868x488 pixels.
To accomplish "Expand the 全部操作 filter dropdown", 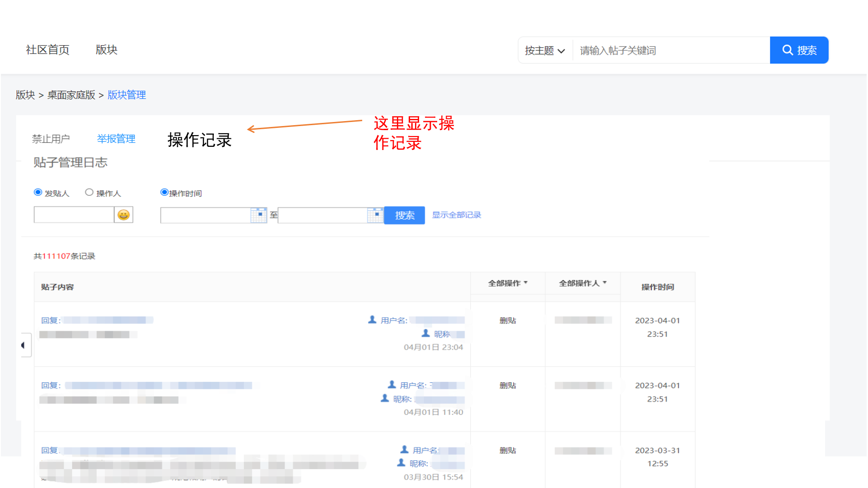I will point(508,283).
